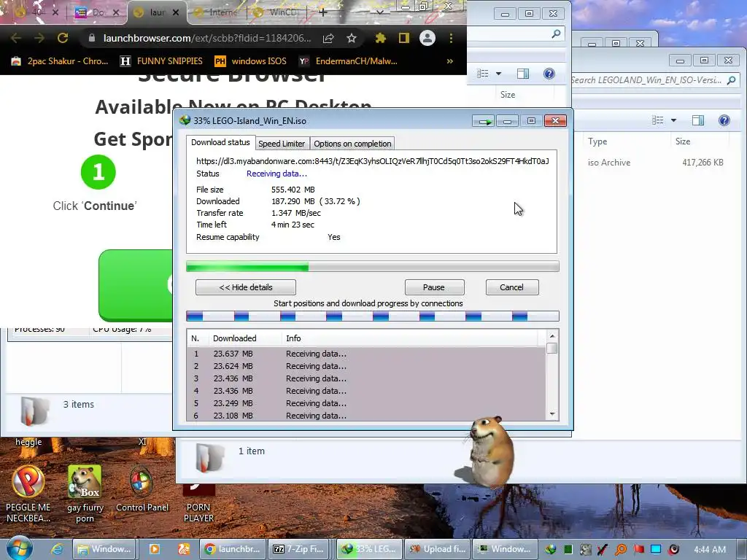Select the Speed Limiter tab
The image size is (747, 560).
pos(282,144)
